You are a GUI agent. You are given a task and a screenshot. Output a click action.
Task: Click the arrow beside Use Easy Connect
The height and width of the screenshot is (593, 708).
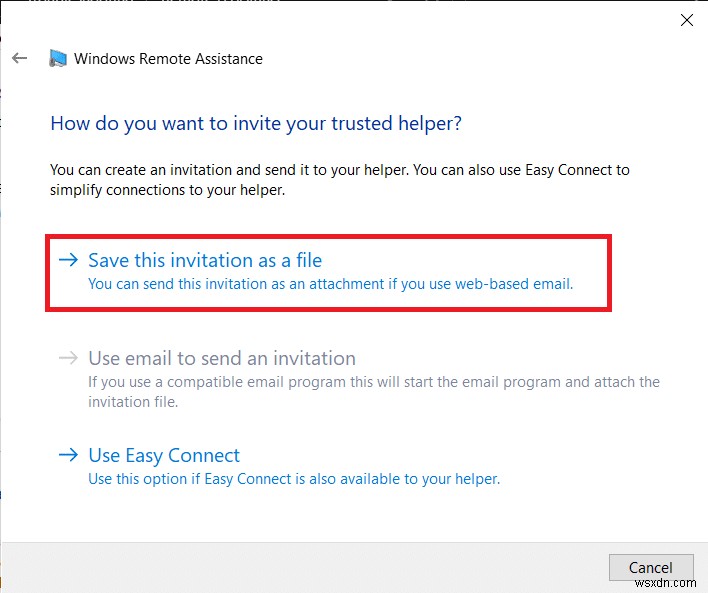click(68, 455)
